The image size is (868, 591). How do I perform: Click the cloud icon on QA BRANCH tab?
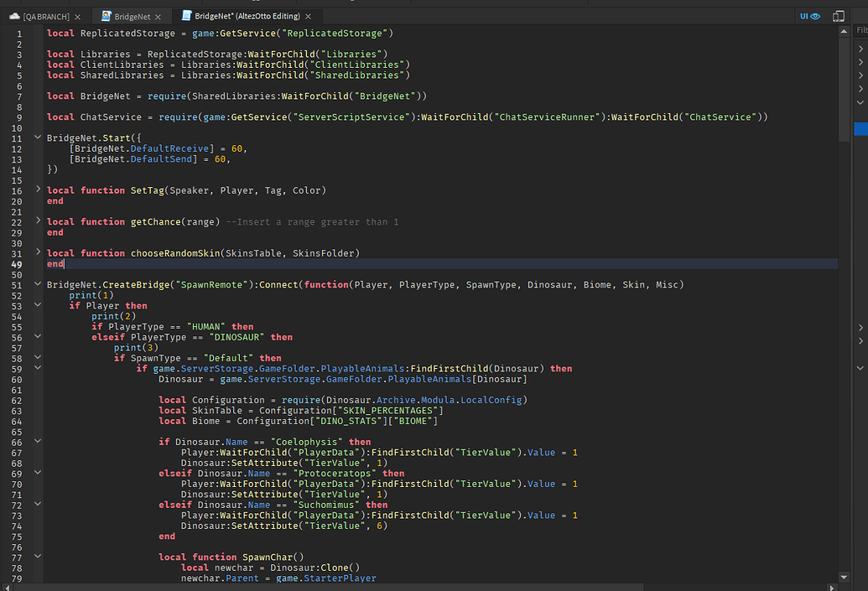click(x=14, y=17)
